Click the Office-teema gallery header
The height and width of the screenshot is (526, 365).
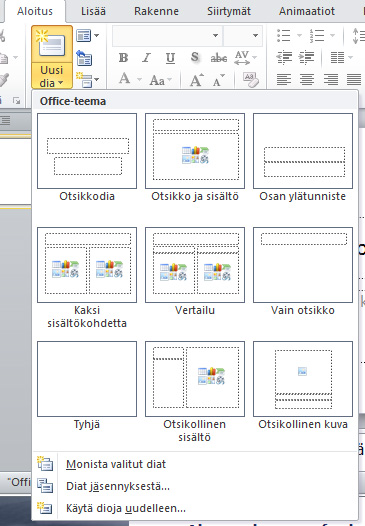point(195,101)
